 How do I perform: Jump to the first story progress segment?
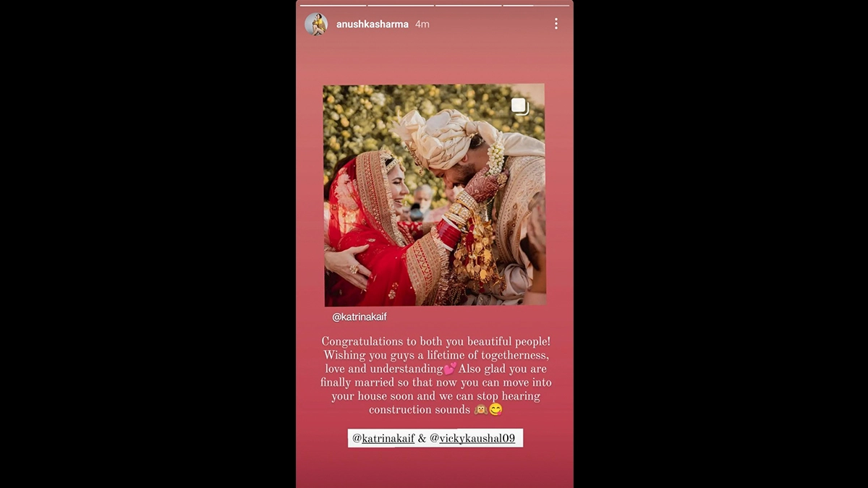(333, 5)
